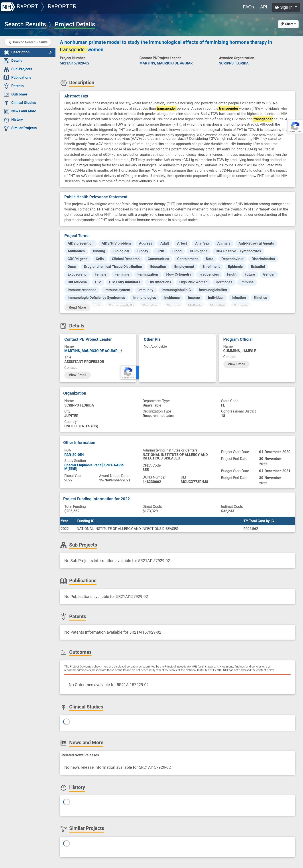Open MARTINS, MAURICIO DE AGUIAR header link
Screen dimensions: 303x868
(x=166, y=63)
